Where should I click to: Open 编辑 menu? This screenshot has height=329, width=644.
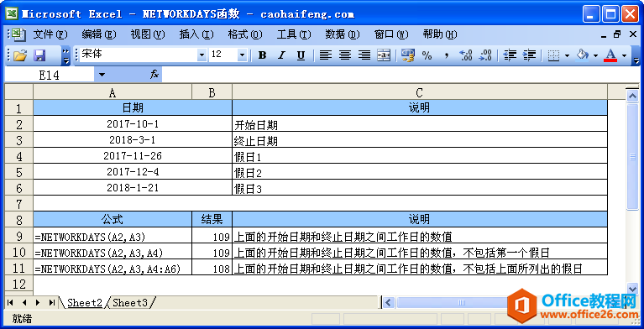pos(99,34)
